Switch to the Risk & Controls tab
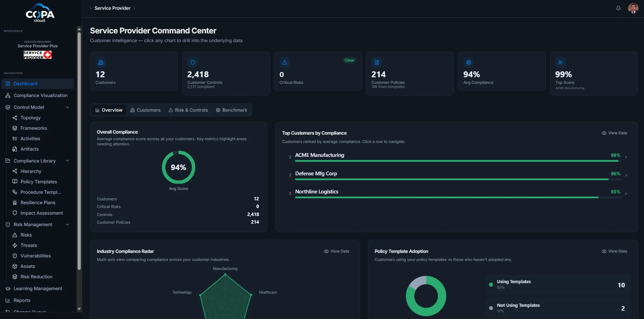Viewport: 644px width, 319px height. pos(188,110)
